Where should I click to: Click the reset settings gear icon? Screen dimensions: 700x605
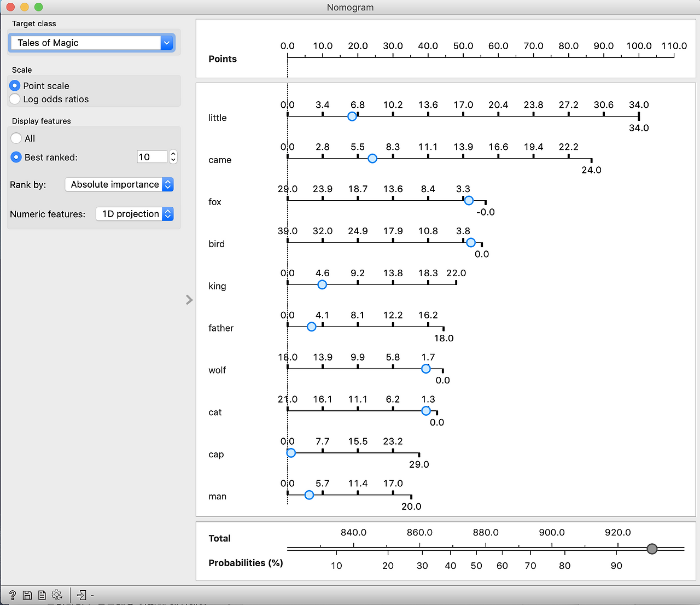[x=57, y=595]
